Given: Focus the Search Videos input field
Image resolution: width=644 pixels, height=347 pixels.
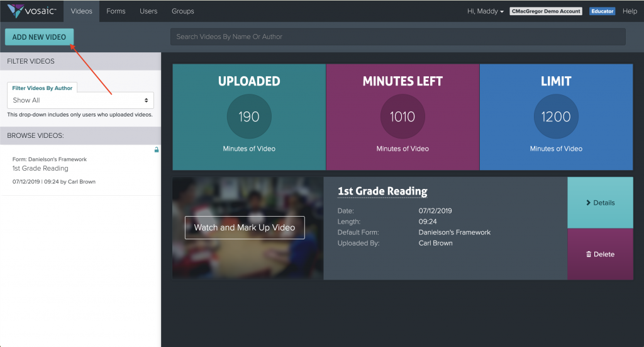Looking at the screenshot, I should click(397, 37).
